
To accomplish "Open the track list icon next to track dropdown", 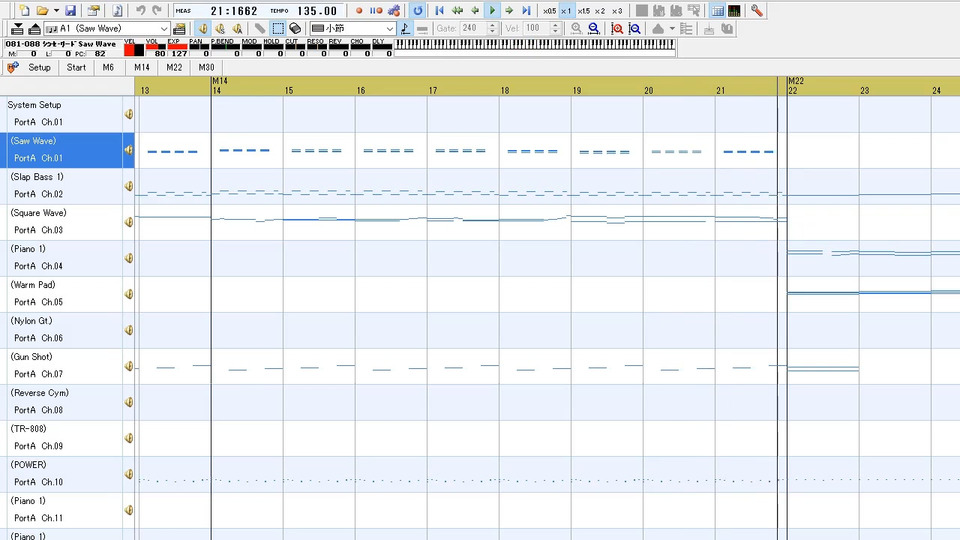I will (179, 28).
